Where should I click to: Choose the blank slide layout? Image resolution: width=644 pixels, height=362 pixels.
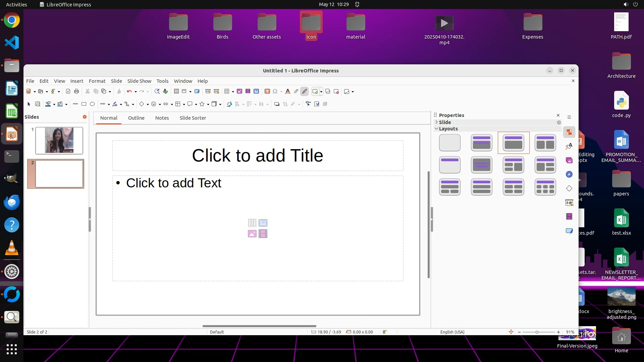pos(449,143)
